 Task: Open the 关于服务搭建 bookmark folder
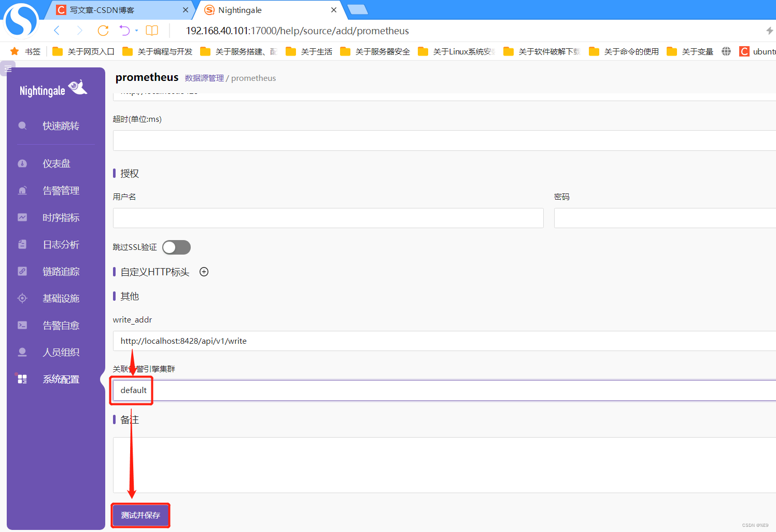tap(239, 51)
